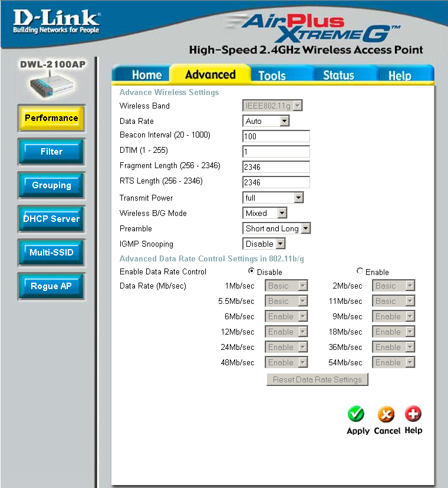
Task: Open the Preamble dropdown
Action: (x=276, y=228)
